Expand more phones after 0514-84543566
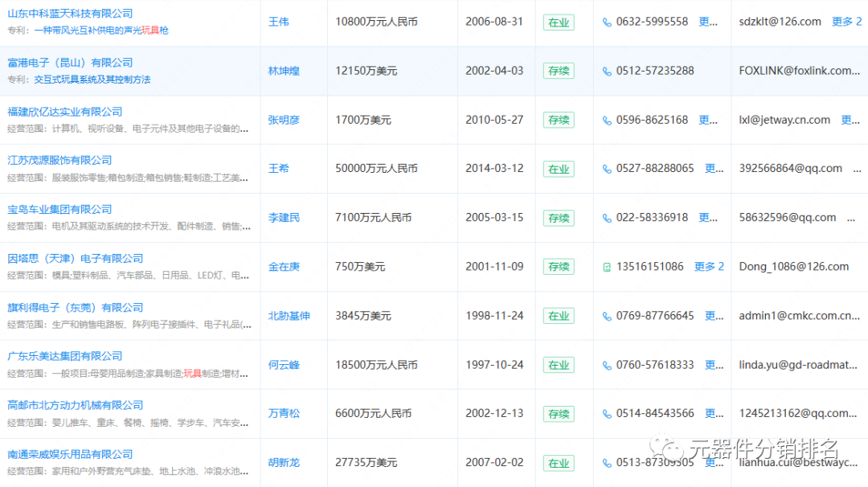This screenshot has height=487, width=868. [x=714, y=413]
